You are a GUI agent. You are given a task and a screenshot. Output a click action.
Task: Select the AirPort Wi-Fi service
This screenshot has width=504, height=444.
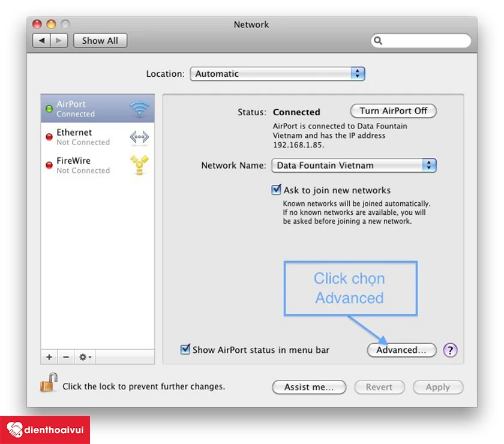point(97,109)
